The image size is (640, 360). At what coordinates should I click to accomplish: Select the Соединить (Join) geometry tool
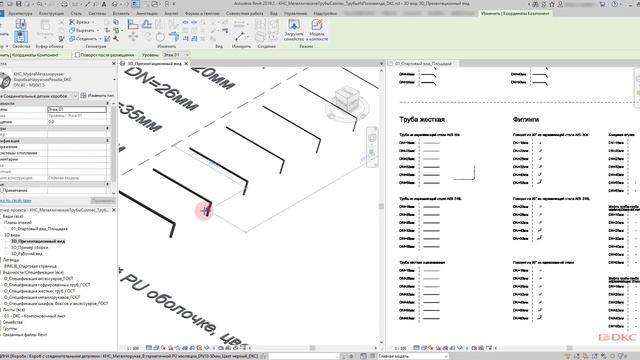(x=83, y=39)
